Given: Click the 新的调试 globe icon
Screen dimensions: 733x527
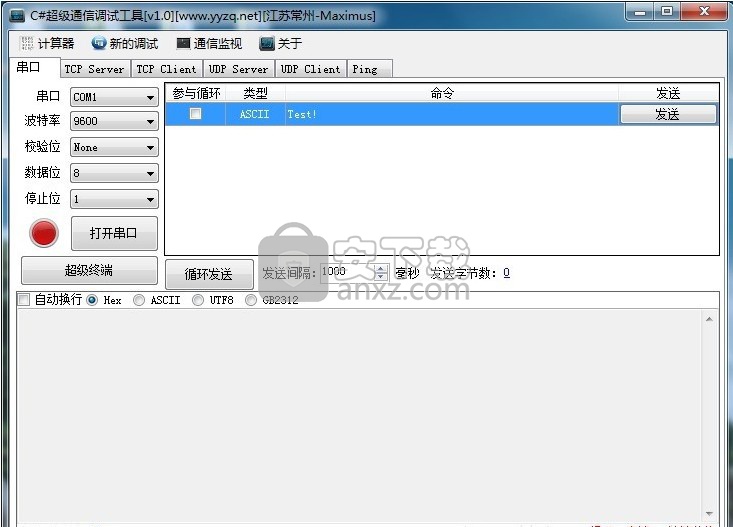Looking at the screenshot, I should pyautogui.click(x=99, y=43).
